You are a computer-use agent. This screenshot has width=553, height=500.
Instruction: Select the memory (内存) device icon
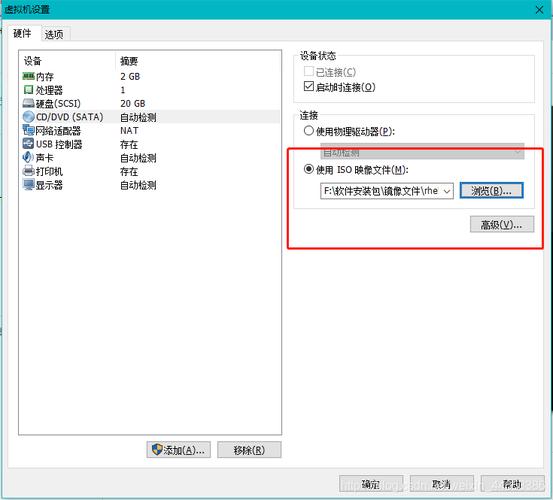pyautogui.click(x=28, y=76)
